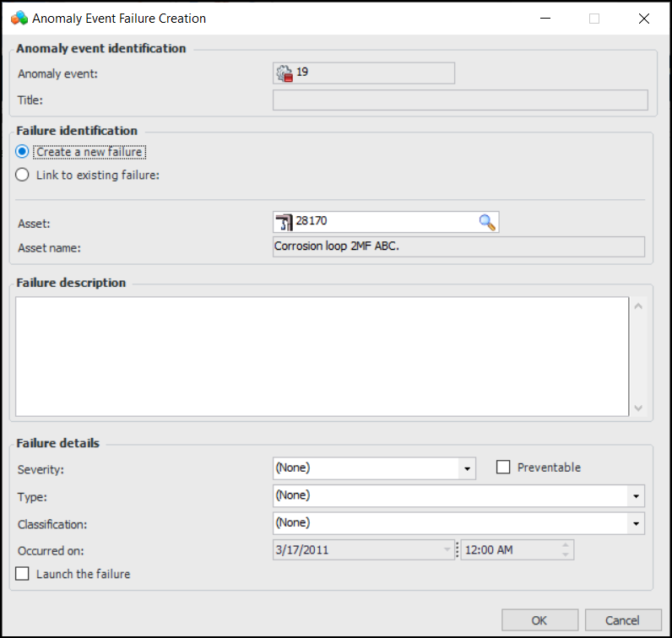The width and height of the screenshot is (672, 638).
Task: Click description scrollbar down arrow
Action: pos(638,408)
